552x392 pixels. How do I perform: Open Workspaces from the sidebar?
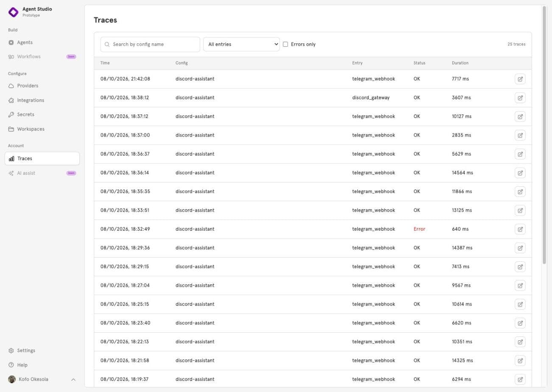point(42,129)
